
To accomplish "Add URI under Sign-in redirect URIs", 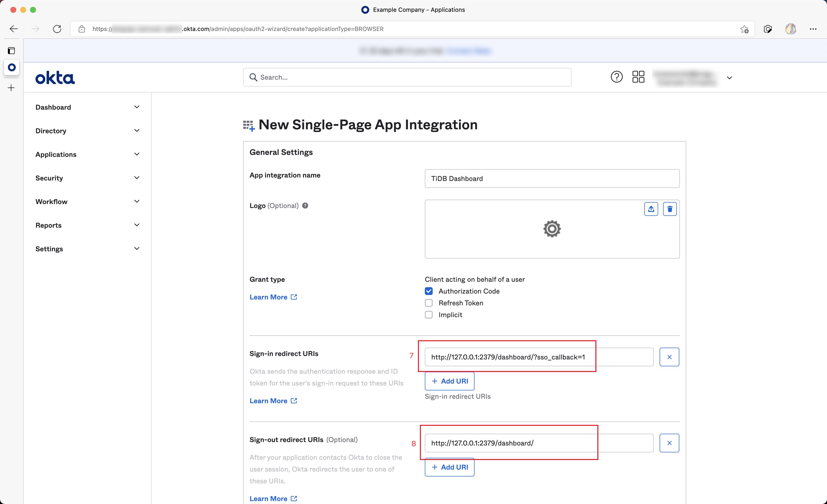I will (x=449, y=381).
